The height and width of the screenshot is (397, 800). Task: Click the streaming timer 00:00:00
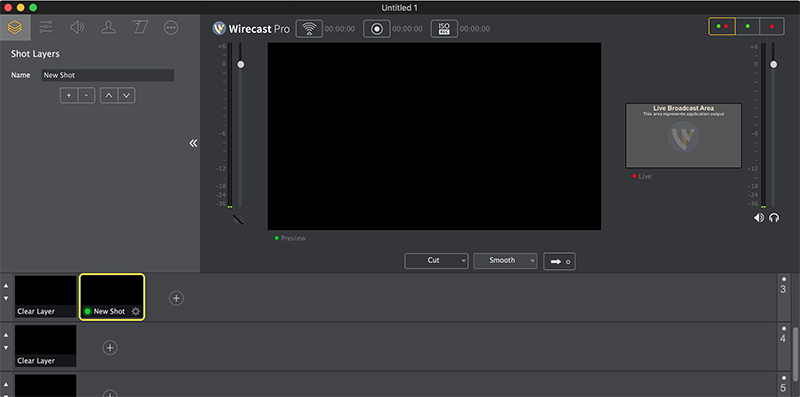340,29
